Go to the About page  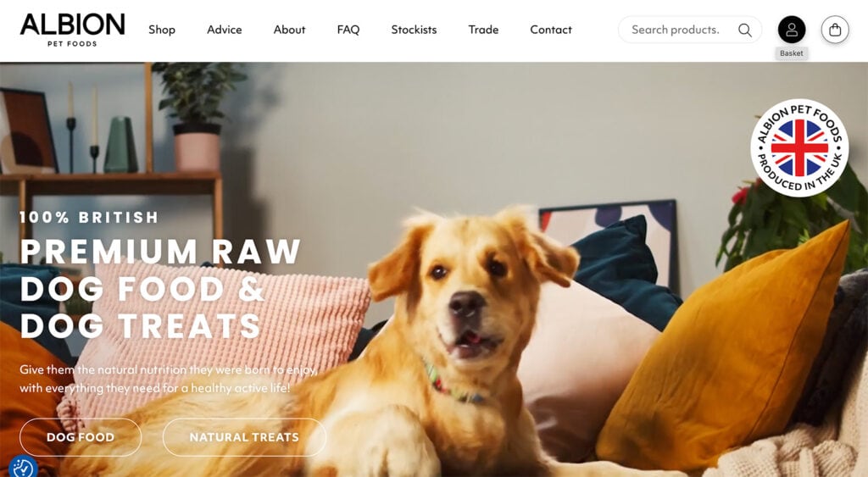click(x=289, y=30)
